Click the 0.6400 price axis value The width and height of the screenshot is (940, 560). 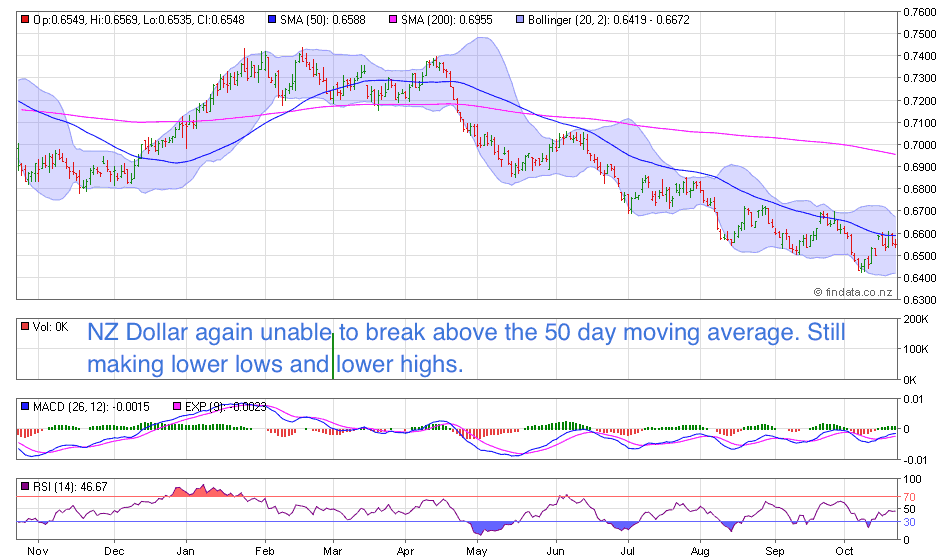point(920,278)
